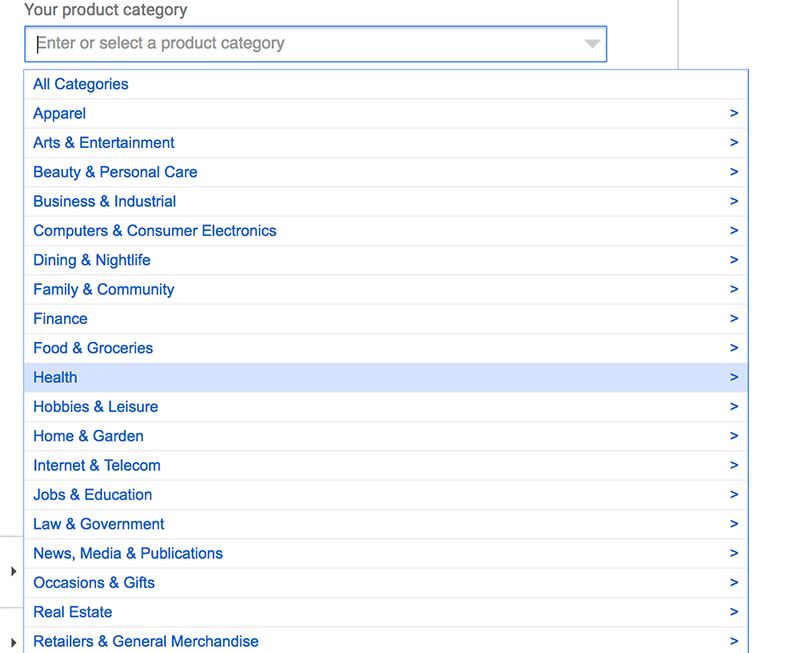Expand Retailers & General Merchandise submenu arrow
Viewport: 800px width, 653px height.
(x=734, y=641)
